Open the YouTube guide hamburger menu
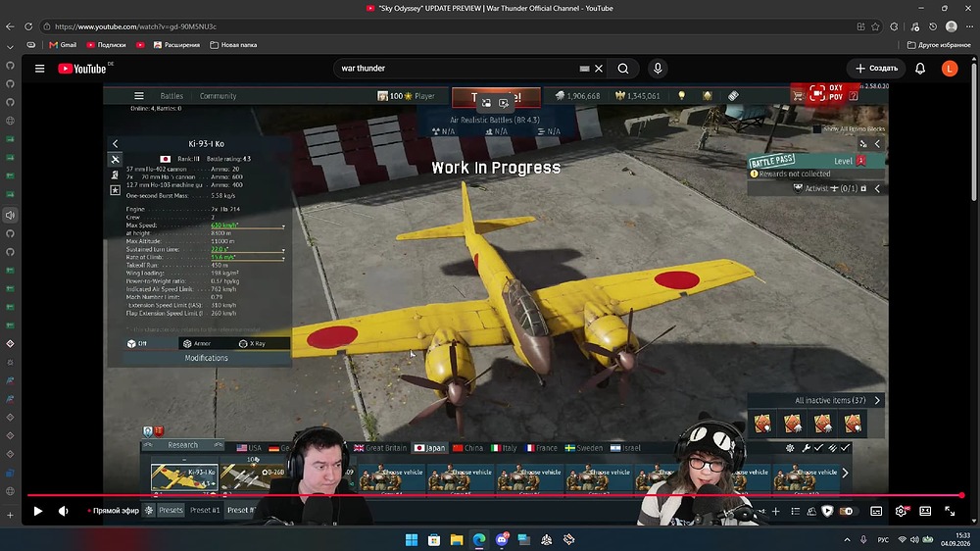This screenshot has height=551, width=980. pos(39,69)
